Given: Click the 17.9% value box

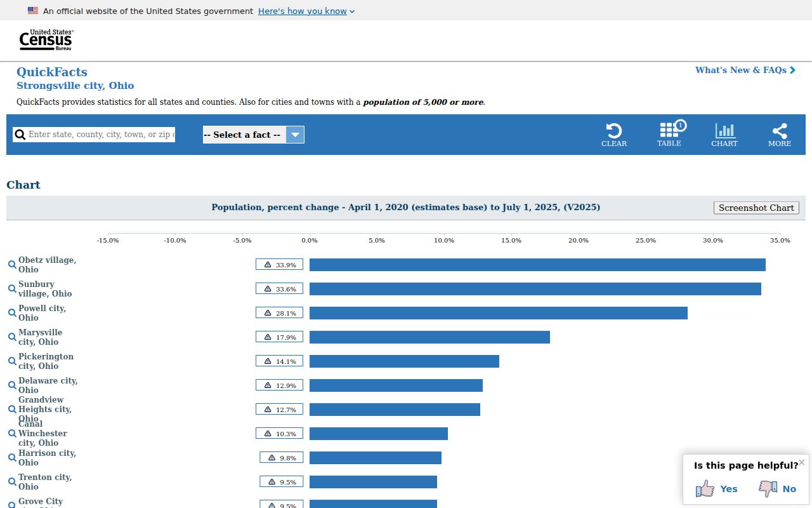Looking at the screenshot, I should [x=280, y=337].
